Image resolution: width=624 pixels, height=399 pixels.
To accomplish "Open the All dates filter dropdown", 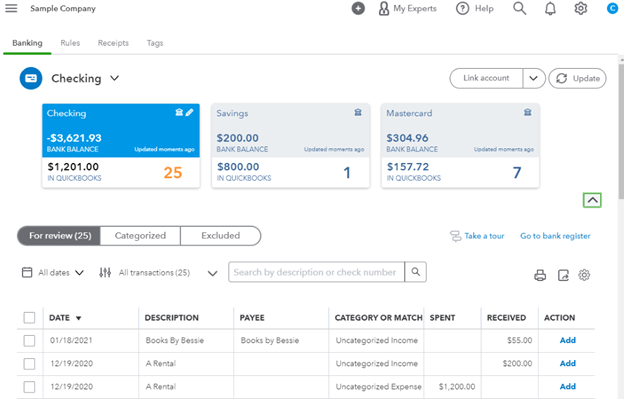I will (53, 272).
